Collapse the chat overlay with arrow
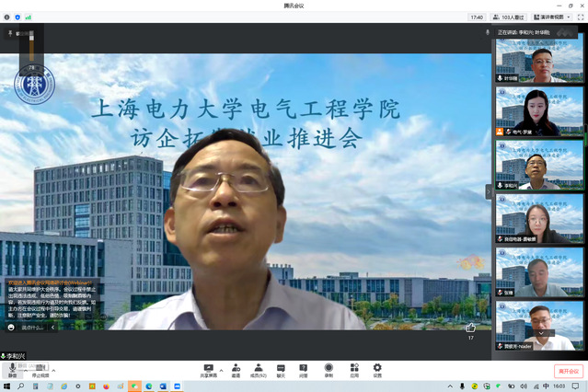 52,327
